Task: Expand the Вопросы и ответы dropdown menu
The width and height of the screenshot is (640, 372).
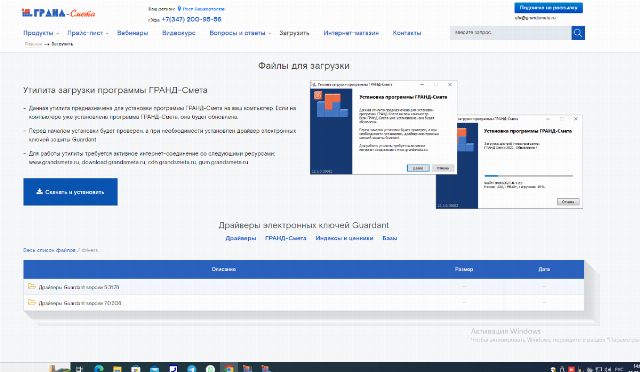Action: (240, 33)
